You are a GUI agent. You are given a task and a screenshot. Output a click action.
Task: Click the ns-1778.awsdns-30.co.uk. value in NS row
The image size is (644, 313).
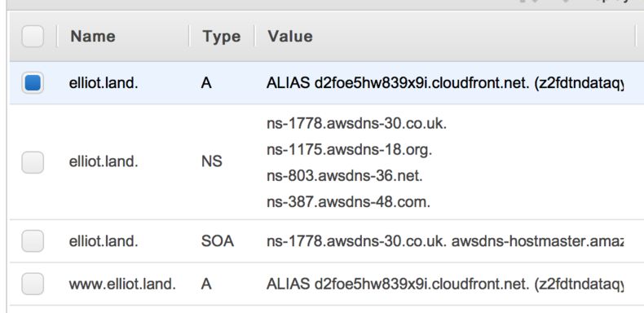point(356,124)
